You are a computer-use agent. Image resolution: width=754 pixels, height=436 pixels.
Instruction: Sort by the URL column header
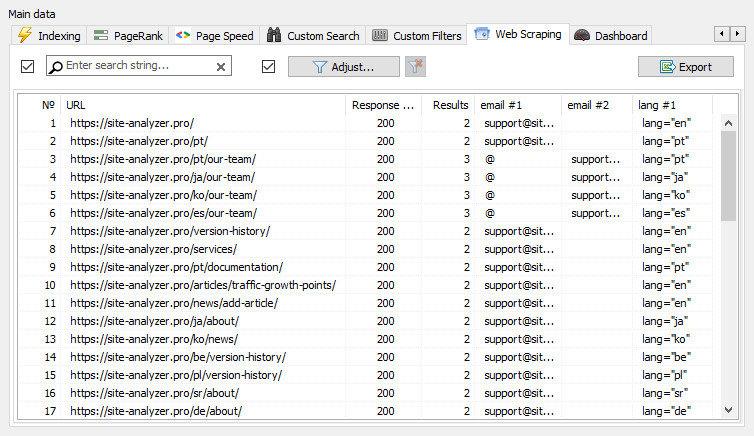click(x=203, y=105)
